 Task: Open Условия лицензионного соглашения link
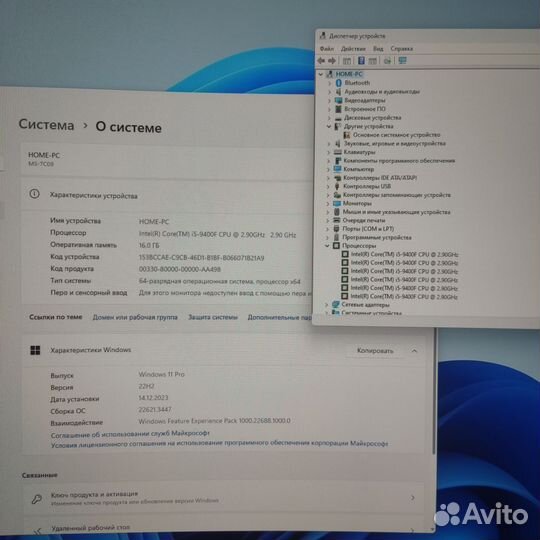coord(219,444)
